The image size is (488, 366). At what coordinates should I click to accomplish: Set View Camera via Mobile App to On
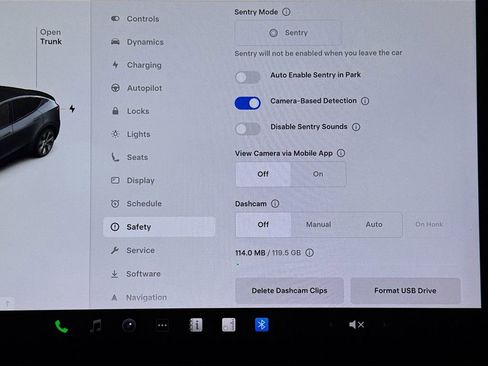[318, 174]
